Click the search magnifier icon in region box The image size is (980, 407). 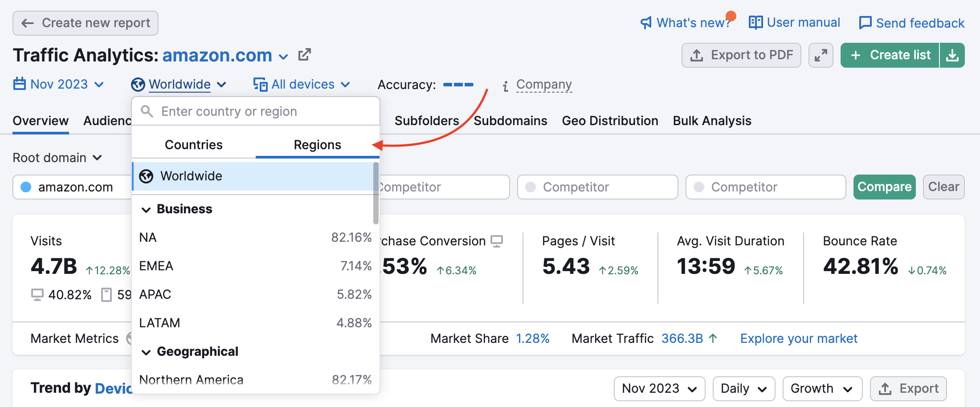tap(147, 111)
